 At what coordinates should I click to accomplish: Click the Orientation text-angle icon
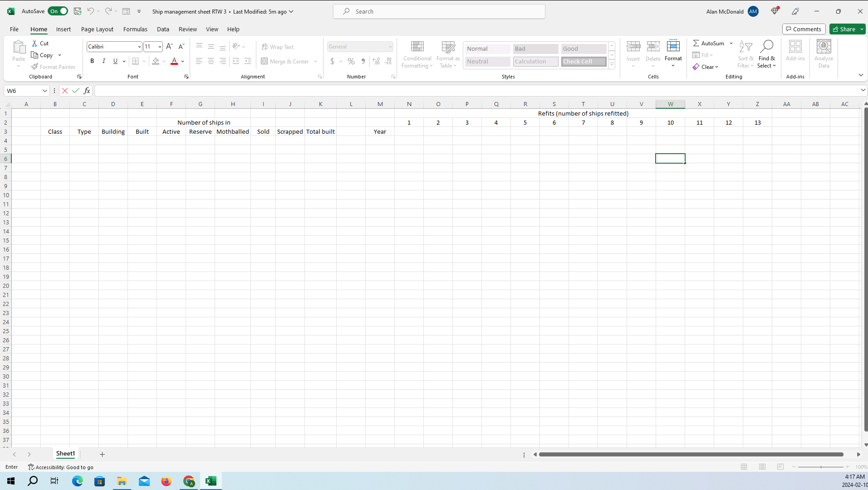pos(236,46)
